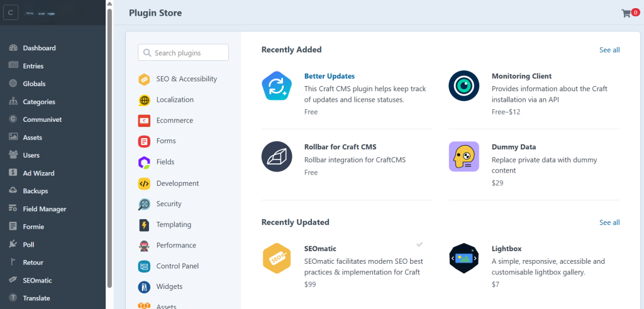This screenshot has height=309, width=644.
Task: Click the Backups cloud icon
Action: 13,191
